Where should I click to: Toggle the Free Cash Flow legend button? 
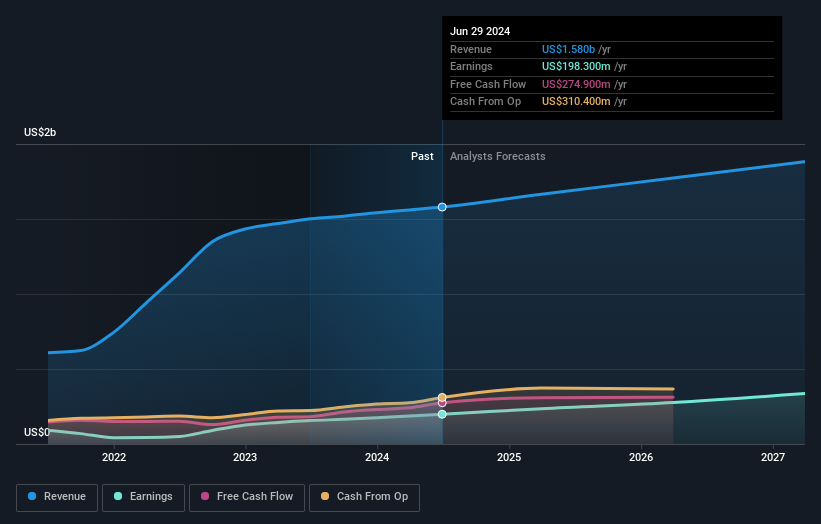247,497
